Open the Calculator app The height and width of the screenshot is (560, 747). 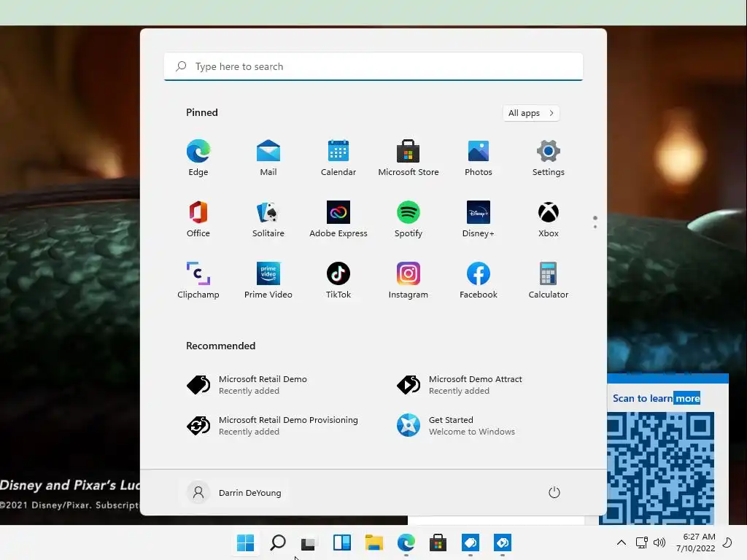click(x=549, y=281)
